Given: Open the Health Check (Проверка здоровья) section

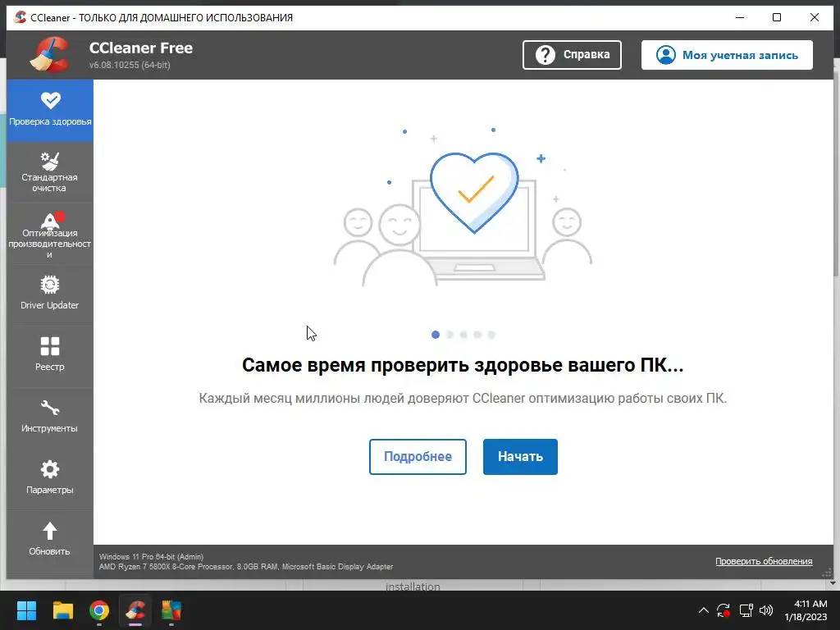Looking at the screenshot, I should click(50, 111).
